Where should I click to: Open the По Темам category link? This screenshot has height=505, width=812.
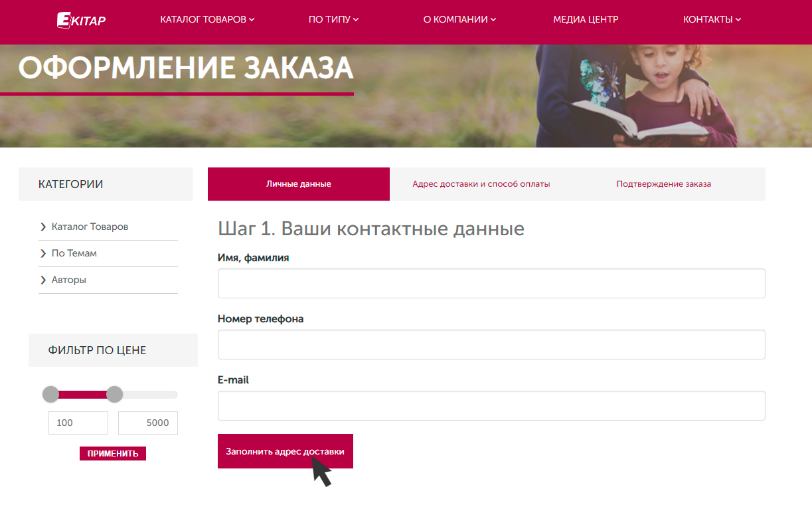click(74, 253)
